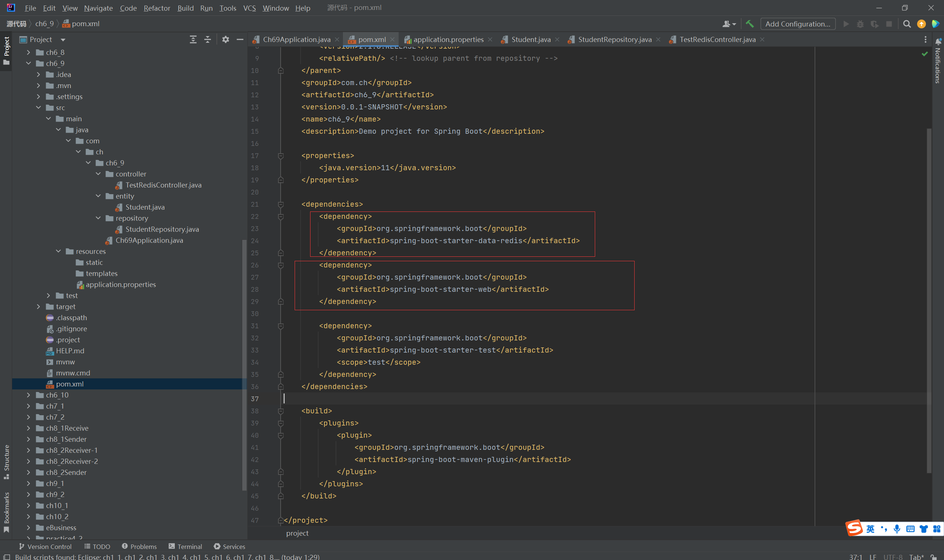Open Search Everywhere magnifier icon
This screenshot has height=560, width=944.
click(907, 24)
